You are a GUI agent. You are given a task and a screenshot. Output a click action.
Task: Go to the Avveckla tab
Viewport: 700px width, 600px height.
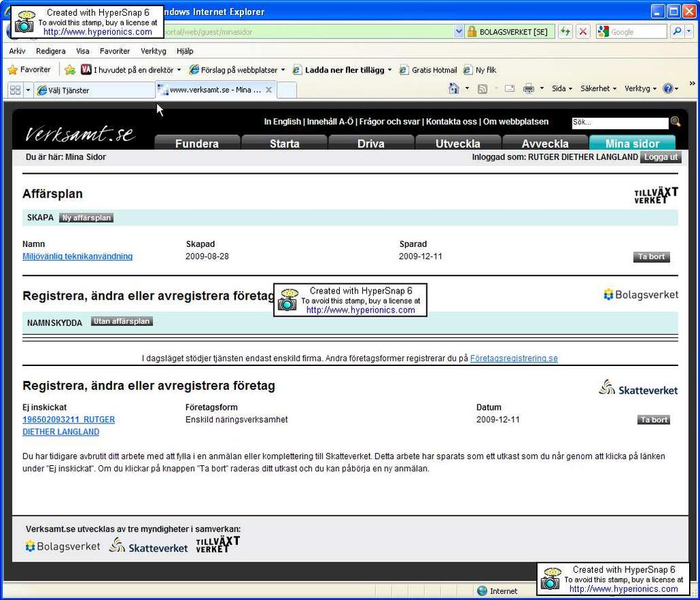coord(545,143)
